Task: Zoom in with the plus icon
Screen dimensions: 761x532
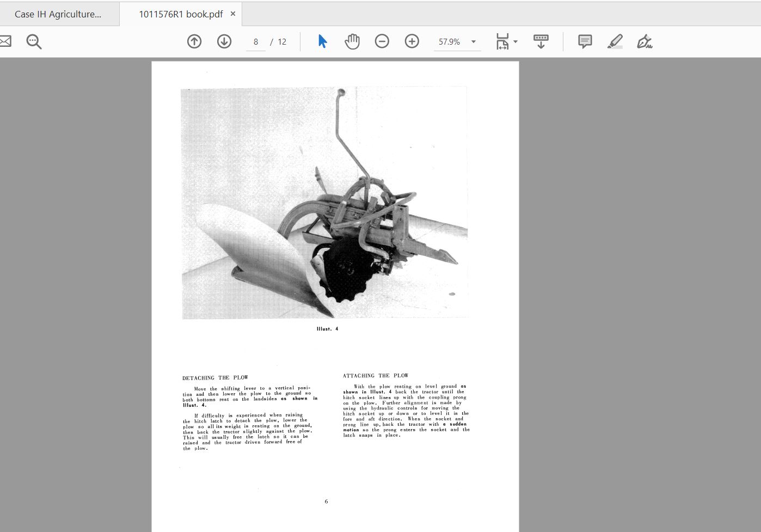Action: click(412, 41)
